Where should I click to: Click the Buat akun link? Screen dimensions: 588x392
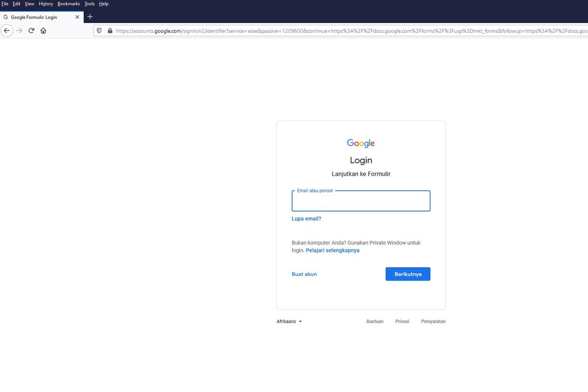(x=304, y=274)
